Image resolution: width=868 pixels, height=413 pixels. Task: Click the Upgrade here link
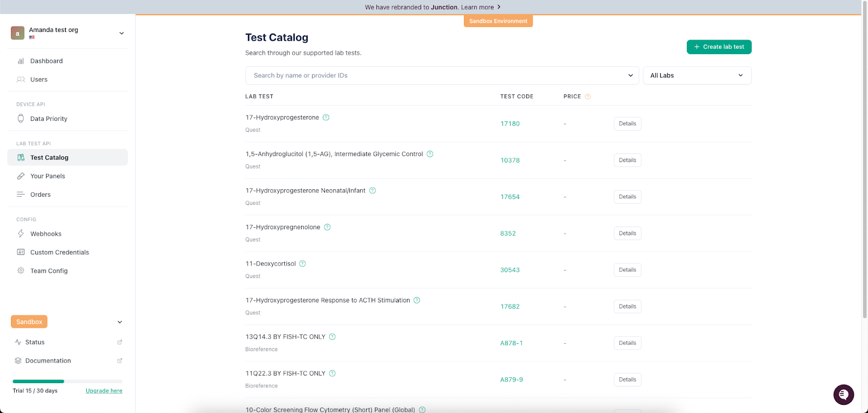(104, 391)
